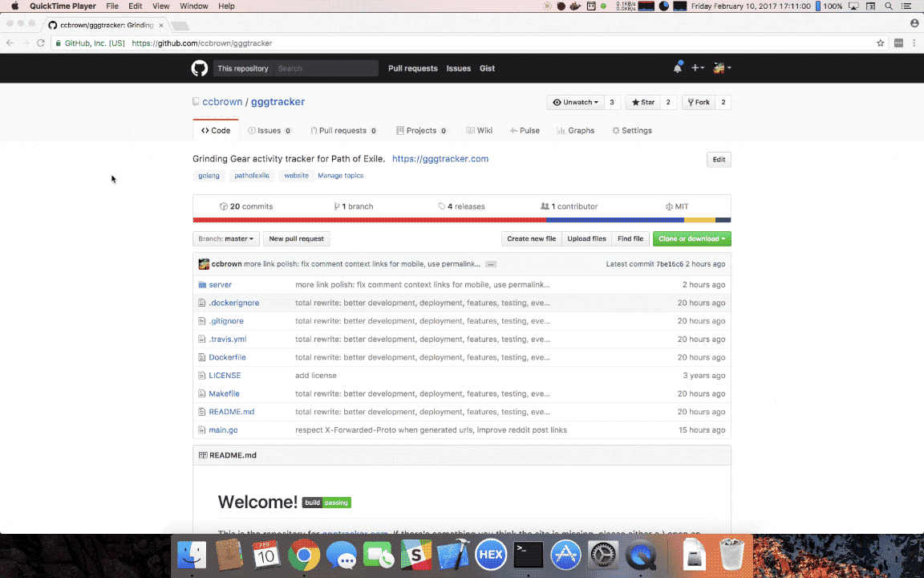Open System Preferences from the dock

pyautogui.click(x=603, y=555)
